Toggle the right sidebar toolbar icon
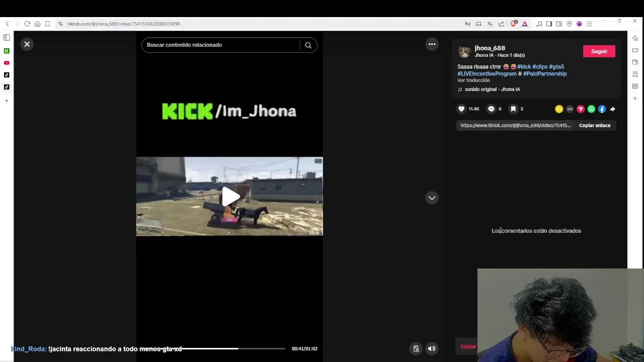Screen dimensions: 644x362 (x=549, y=24)
